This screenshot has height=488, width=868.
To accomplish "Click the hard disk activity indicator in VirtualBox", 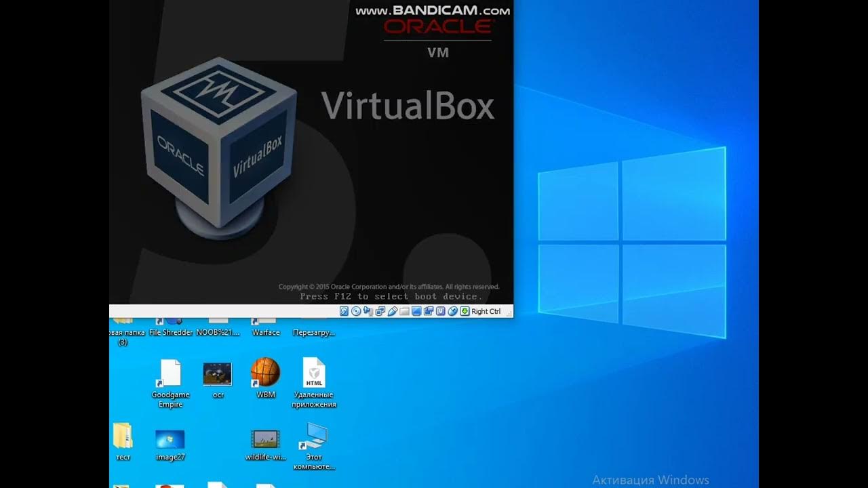I will pos(344,311).
